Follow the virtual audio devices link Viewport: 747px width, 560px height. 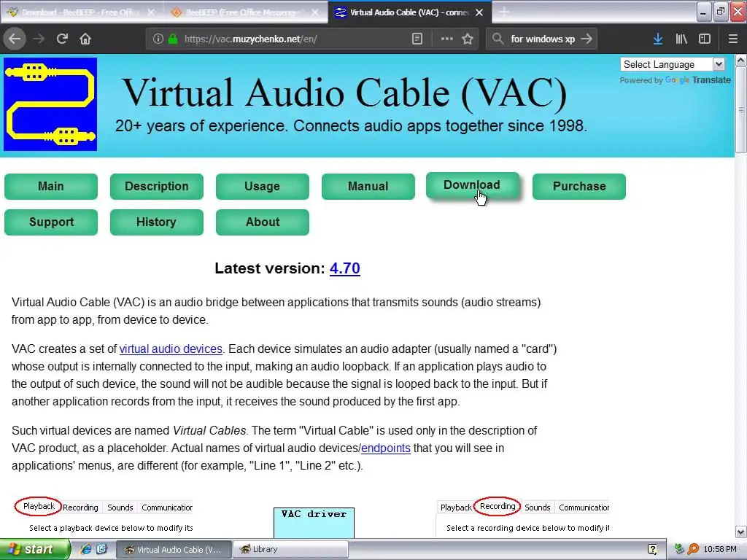point(171,349)
